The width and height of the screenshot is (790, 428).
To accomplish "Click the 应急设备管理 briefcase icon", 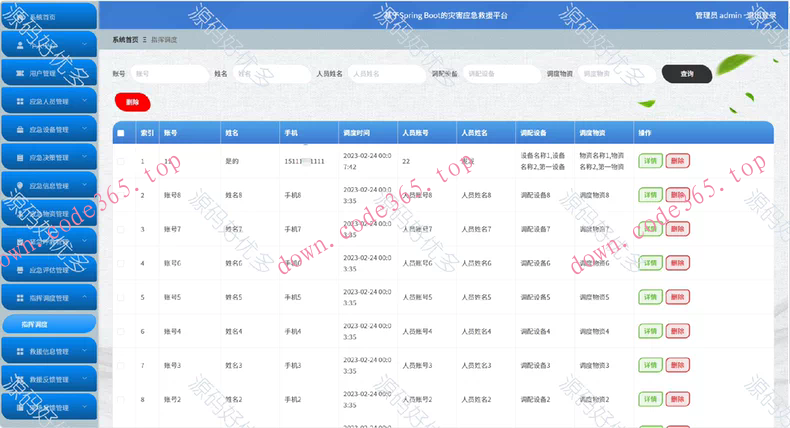I will click(x=21, y=130).
